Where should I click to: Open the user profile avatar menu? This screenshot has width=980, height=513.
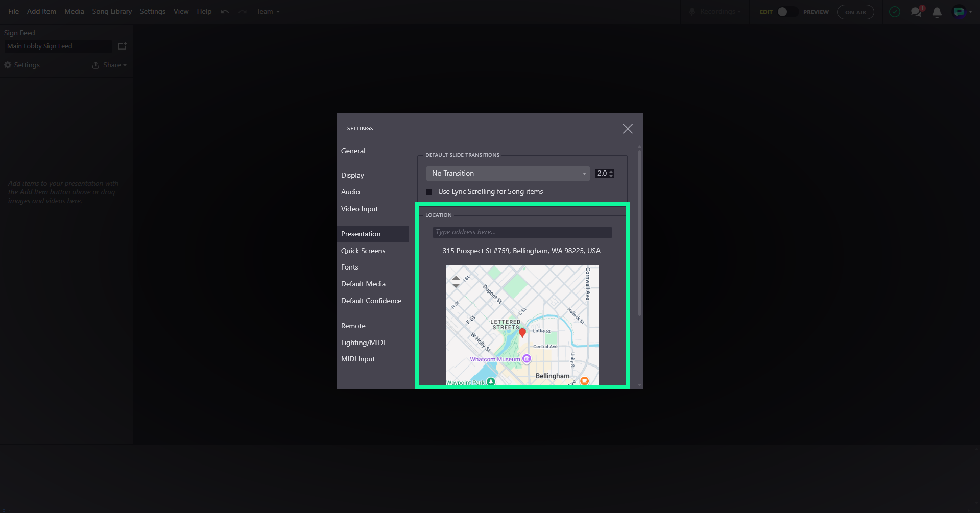963,12
